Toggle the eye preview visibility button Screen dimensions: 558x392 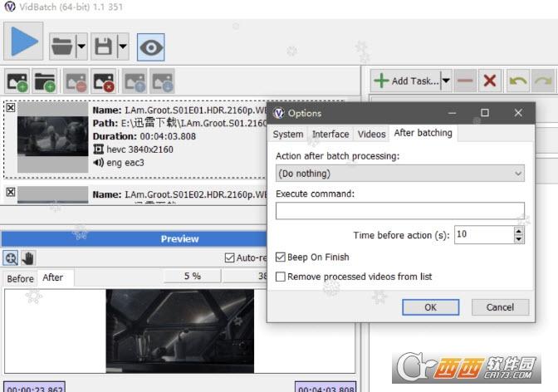[150, 47]
